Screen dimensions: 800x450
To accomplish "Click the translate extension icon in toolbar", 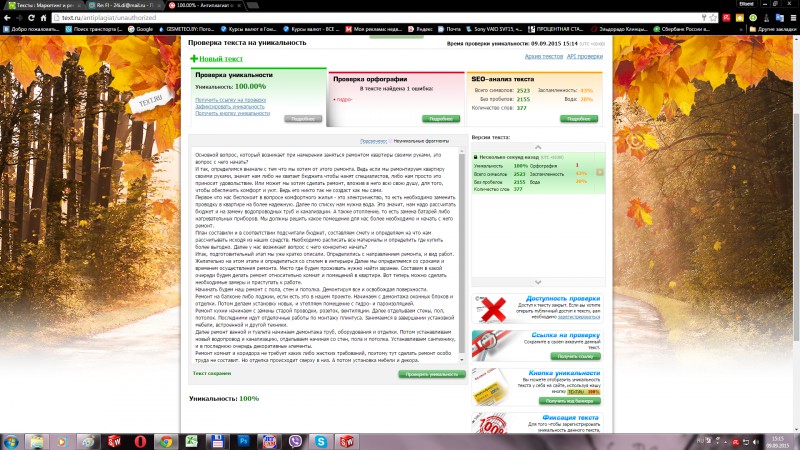I will 779,18.
